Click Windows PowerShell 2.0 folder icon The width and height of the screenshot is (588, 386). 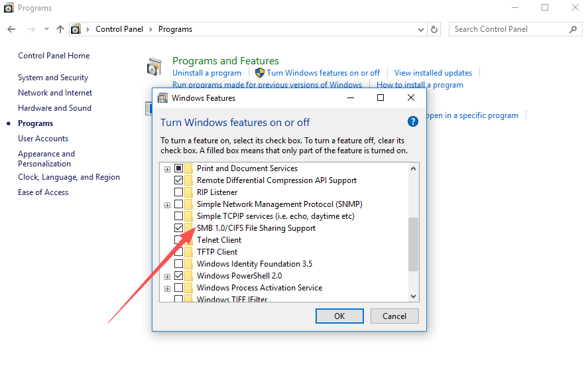point(189,276)
